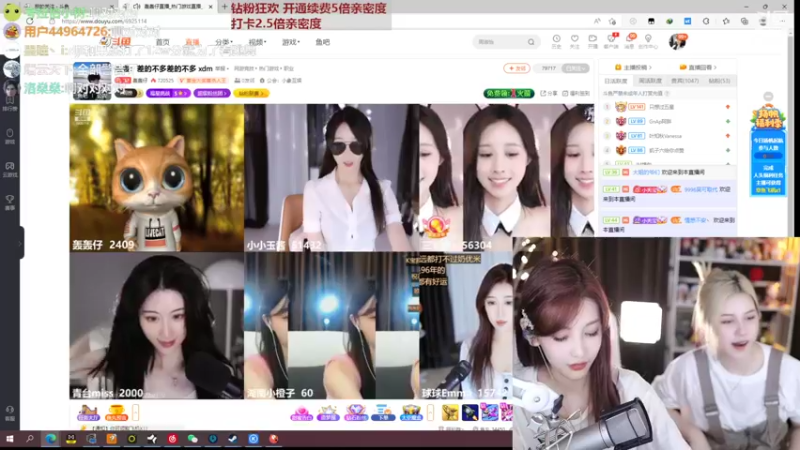Open the creator center icon
Screen dimensions: 800x450
point(648,41)
